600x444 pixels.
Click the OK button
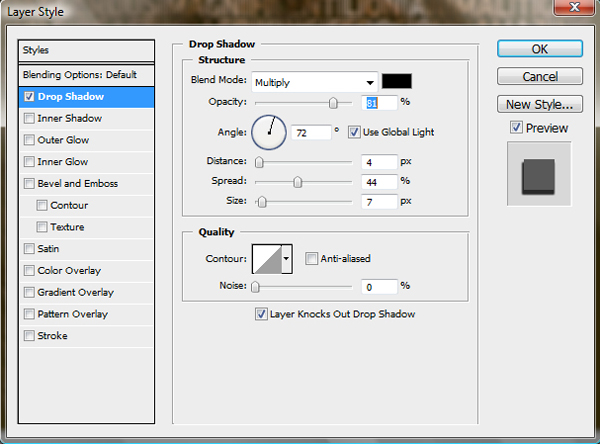tap(540, 49)
